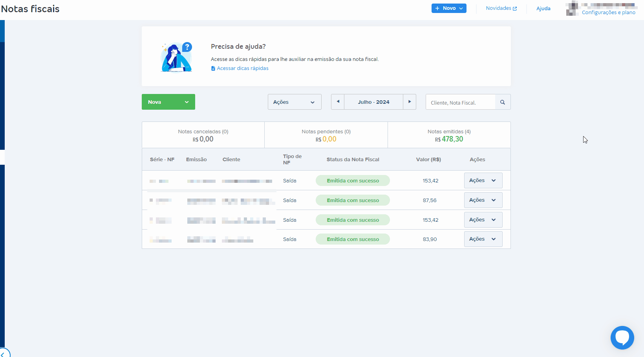The height and width of the screenshot is (357, 644).
Task: Open the green Nova dropdown
Action: (x=168, y=102)
